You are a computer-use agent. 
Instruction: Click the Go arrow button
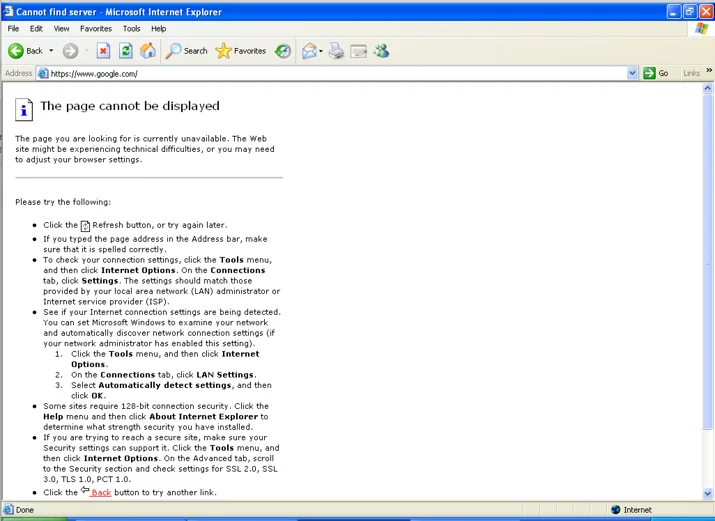pos(656,73)
